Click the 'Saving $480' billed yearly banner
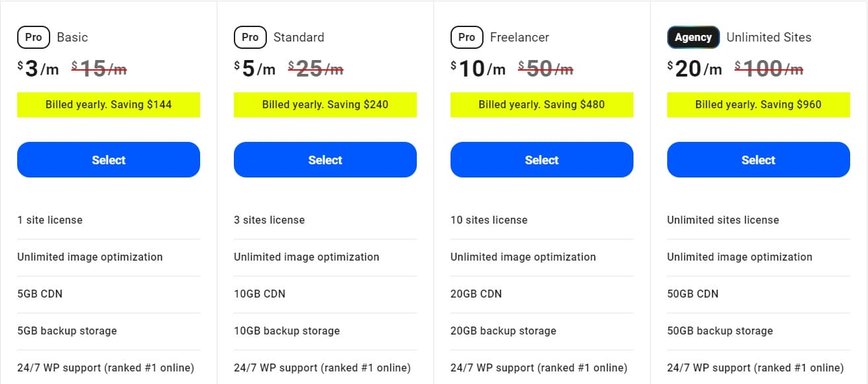The width and height of the screenshot is (868, 384). tap(542, 104)
